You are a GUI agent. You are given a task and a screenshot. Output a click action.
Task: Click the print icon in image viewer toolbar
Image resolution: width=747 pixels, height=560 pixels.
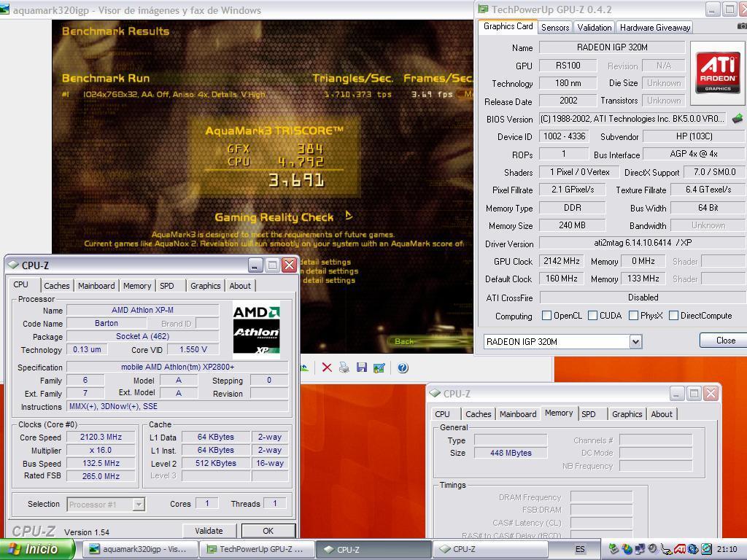(x=344, y=367)
